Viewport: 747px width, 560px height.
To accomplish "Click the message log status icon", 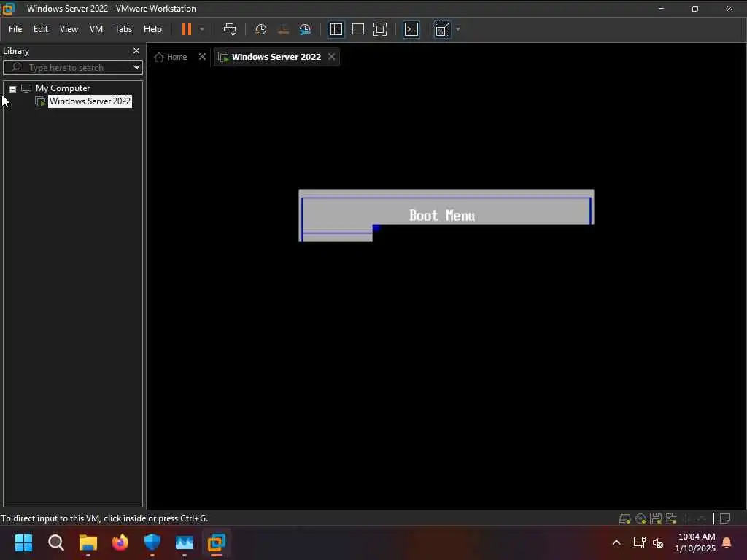I will (x=725, y=518).
